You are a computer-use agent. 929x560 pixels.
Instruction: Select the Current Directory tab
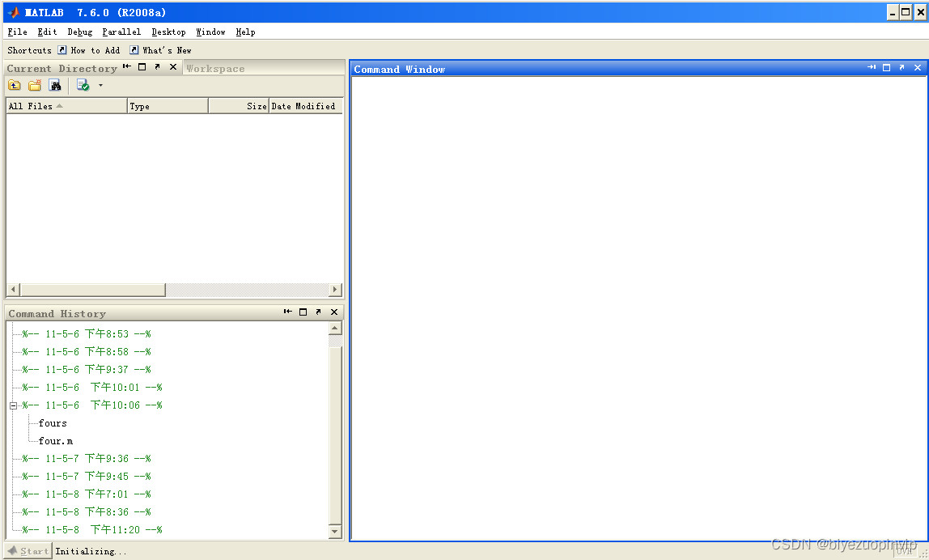(62, 69)
